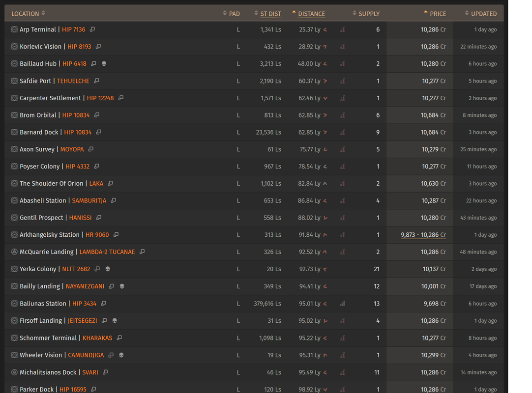This screenshot has width=532, height=393.
Task: Copy HR 9060 system name icon
Action: (116, 235)
